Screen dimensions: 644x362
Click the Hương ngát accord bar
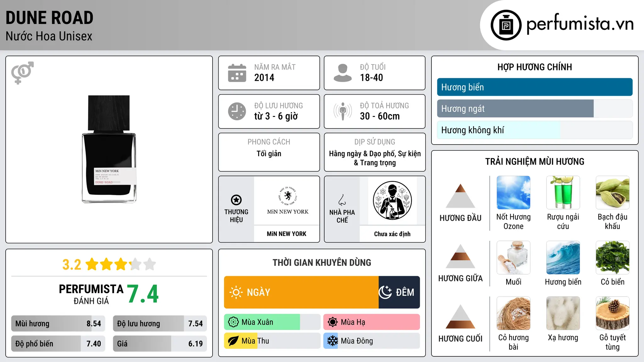[x=535, y=108]
